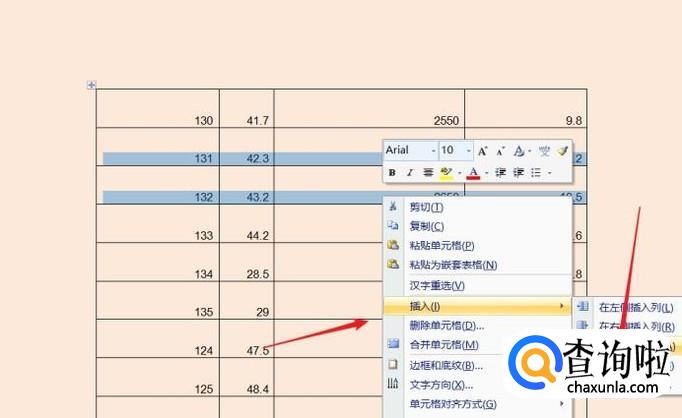Open 单元格对齐方式(G) submenu
The image size is (682, 418).
[478, 404]
